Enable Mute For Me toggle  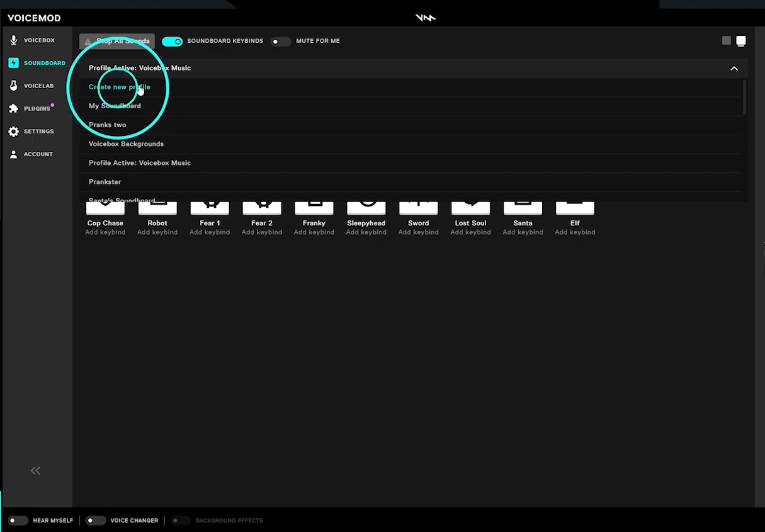point(281,42)
